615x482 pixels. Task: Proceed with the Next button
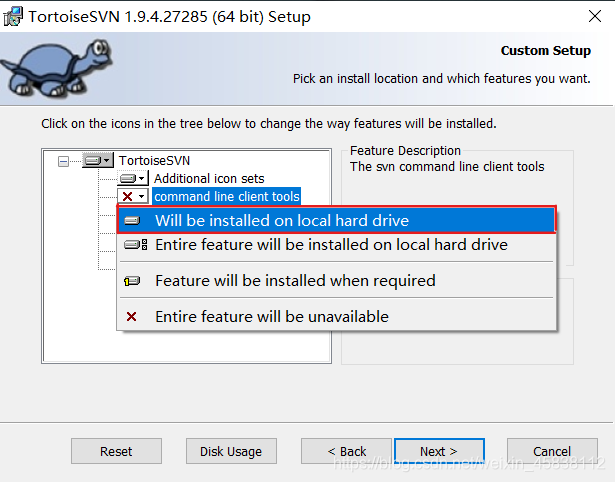(439, 451)
